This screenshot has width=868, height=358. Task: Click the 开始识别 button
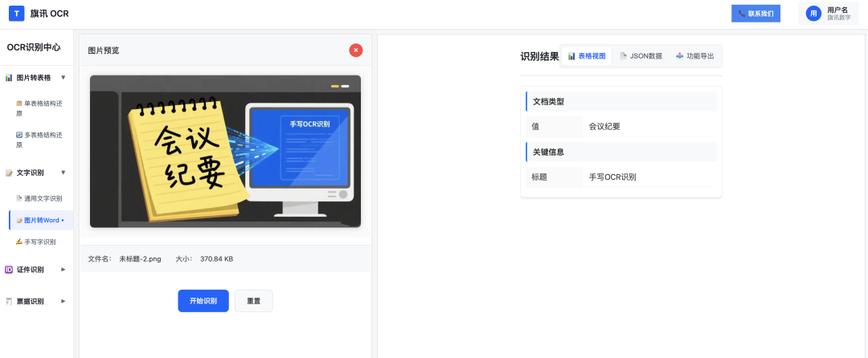pyautogui.click(x=203, y=301)
